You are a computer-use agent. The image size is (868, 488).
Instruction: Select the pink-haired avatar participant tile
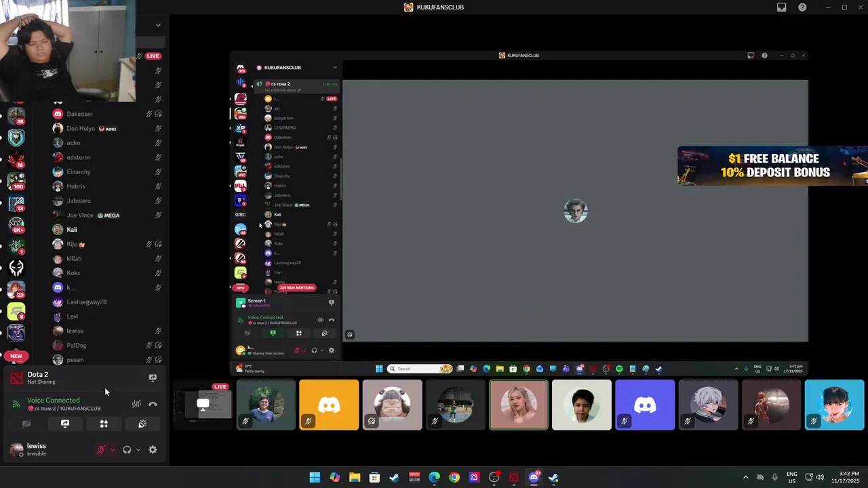point(519,405)
